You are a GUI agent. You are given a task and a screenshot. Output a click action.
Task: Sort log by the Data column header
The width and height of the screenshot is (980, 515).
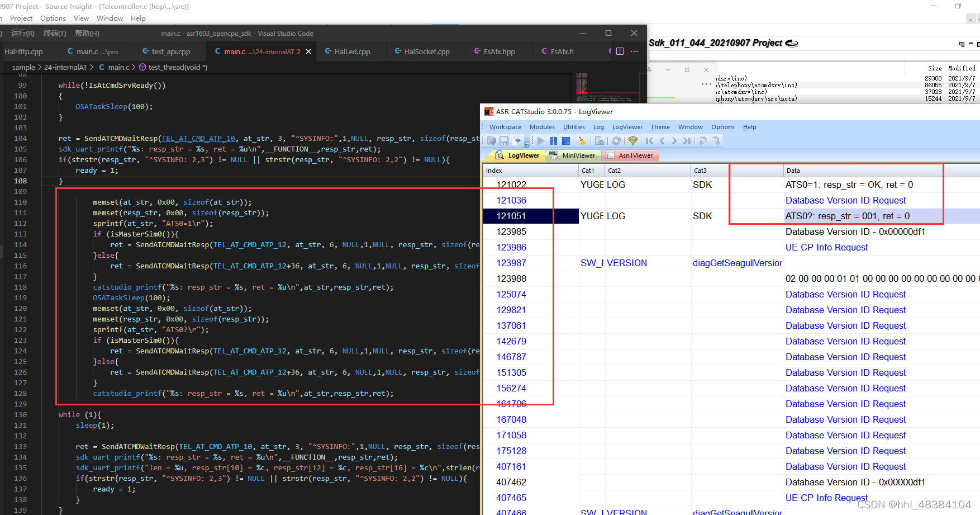point(882,171)
